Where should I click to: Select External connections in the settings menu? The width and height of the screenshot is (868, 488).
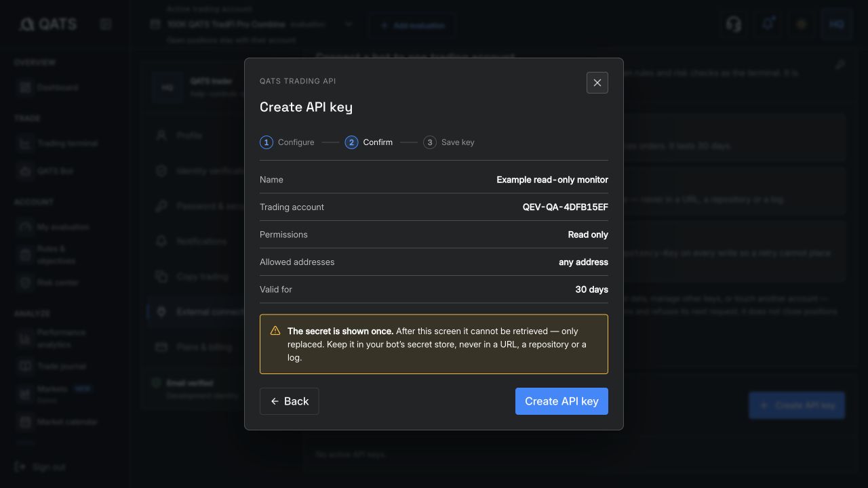point(196,312)
